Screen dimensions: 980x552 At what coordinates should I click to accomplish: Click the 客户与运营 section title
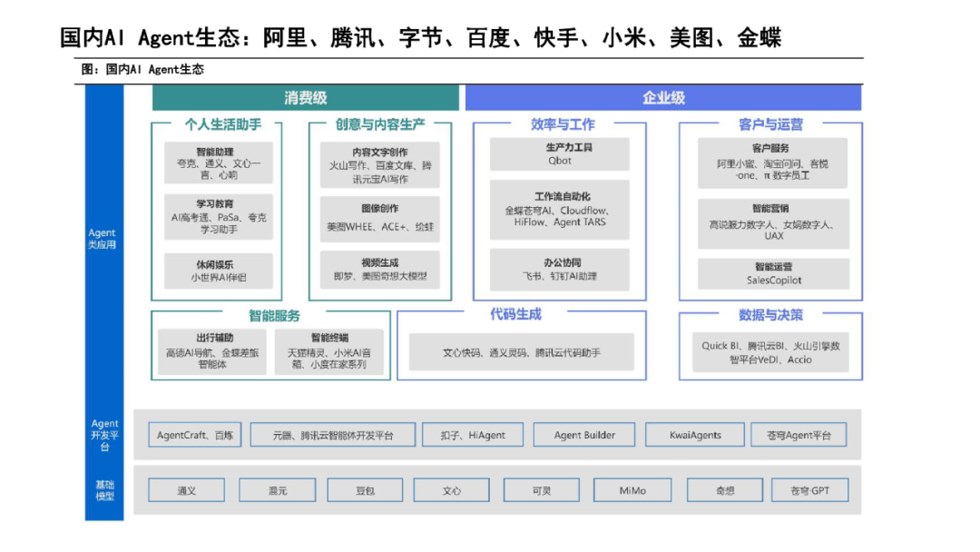click(770, 124)
